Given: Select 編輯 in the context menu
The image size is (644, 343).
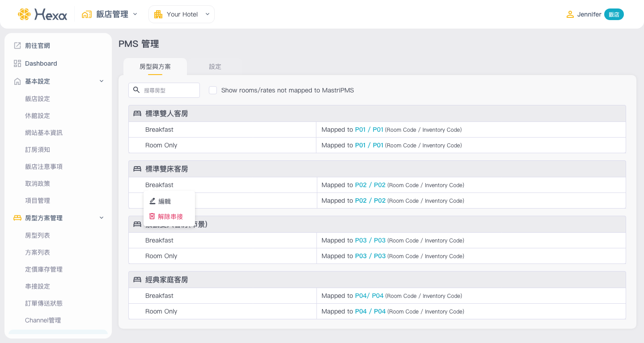Looking at the screenshot, I should point(165,201).
